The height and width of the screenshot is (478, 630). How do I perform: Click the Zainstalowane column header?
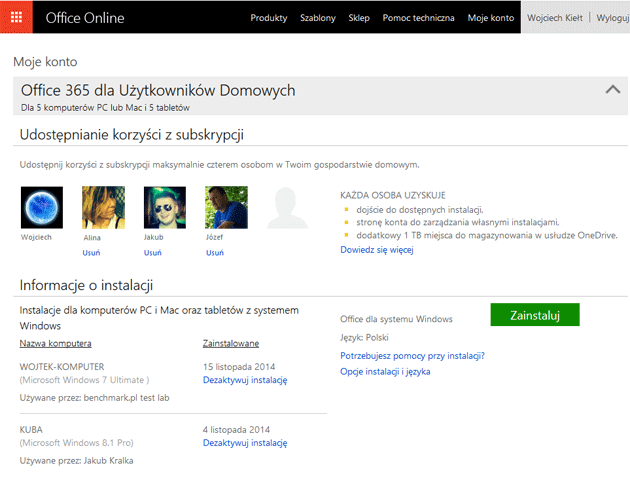pos(231,343)
